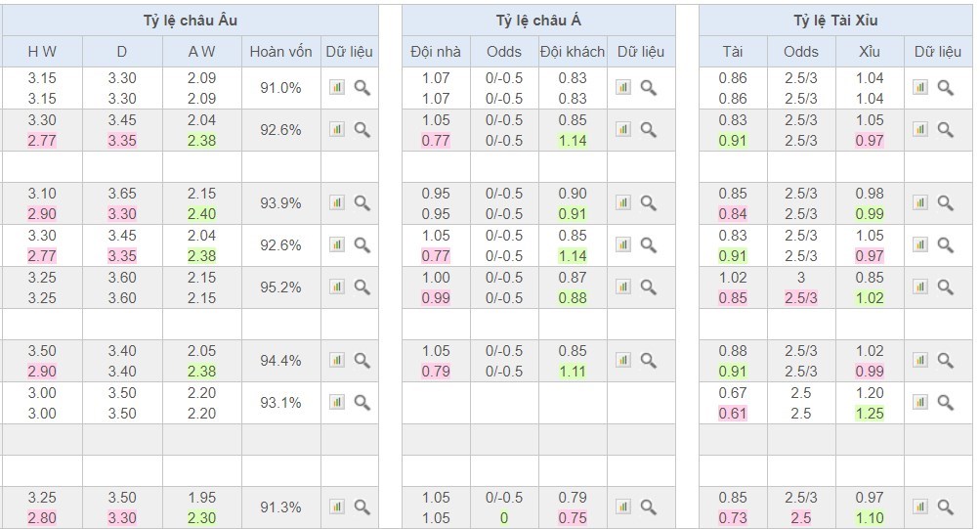Click magnifier icon in the 91.3% payout row
The height and width of the screenshot is (529, 980).
tap(362, 507)
